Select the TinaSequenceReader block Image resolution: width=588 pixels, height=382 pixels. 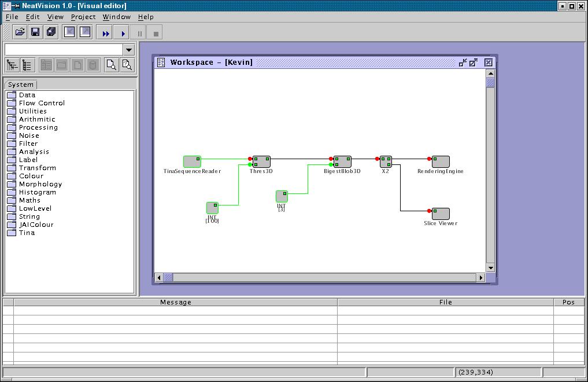tap(192, 161)
